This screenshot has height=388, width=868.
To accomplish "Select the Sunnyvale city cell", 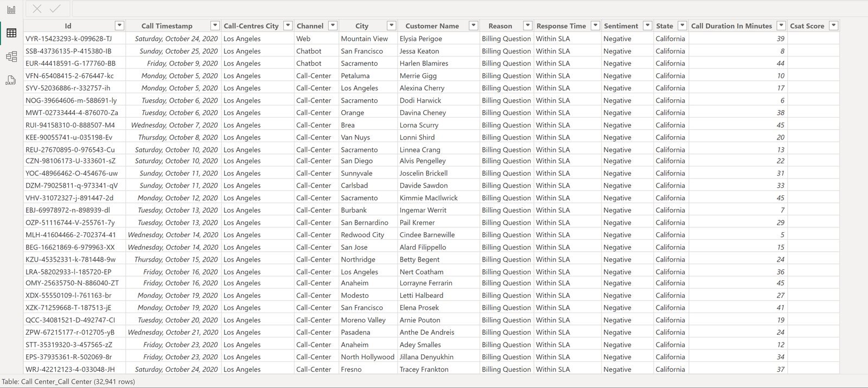I will coord(356,173).
